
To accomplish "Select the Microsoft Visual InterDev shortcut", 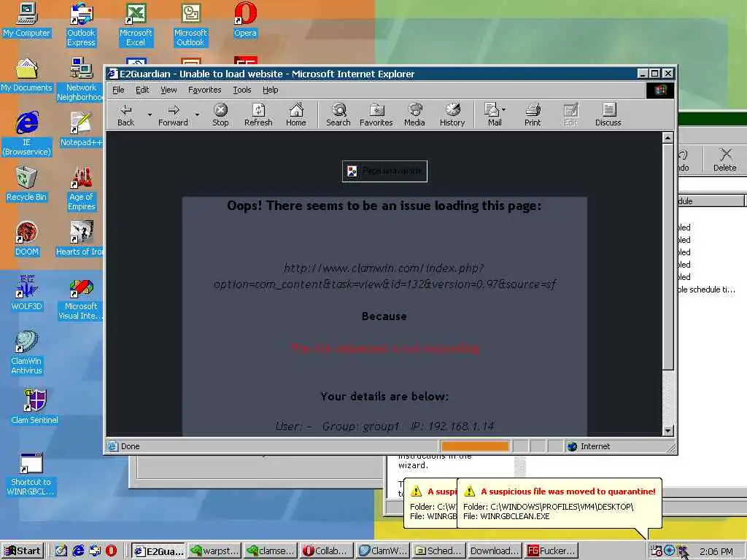I will (81, 298).
